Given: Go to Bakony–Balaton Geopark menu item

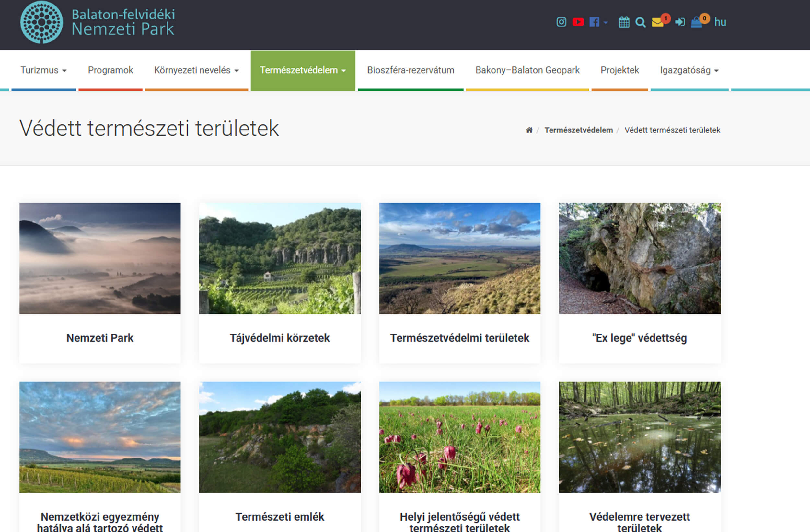Looking at the screenshot, I should click(x=527, y=70).
